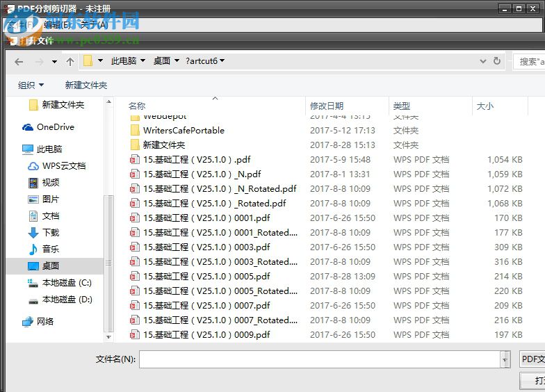Go back with the left arrow
545x392 pixels.
tap(19, 62)
